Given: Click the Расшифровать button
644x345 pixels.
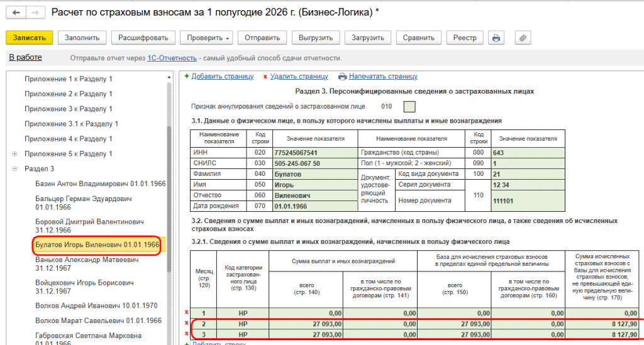Looking at the screenshot, I should click(x=143, y=38).
